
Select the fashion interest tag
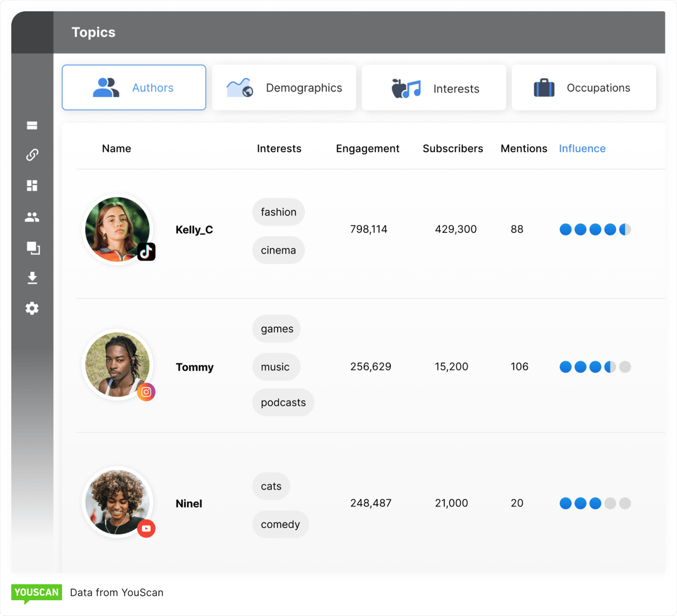[x=278, y=212]
